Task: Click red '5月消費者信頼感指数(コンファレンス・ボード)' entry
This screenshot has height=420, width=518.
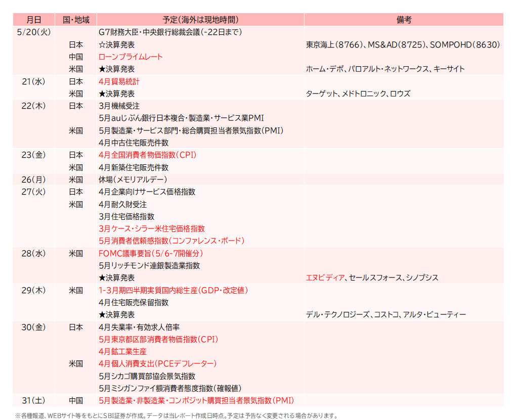Action: [171, 241]
